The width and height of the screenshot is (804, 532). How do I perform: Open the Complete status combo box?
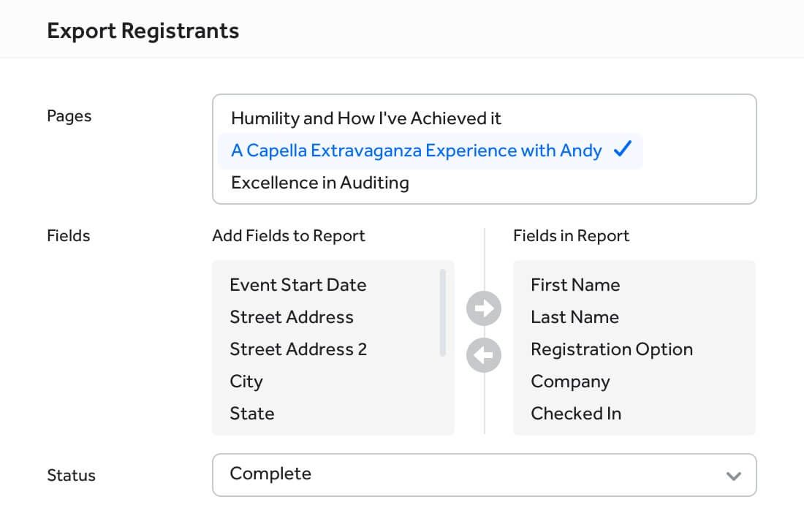468,475
